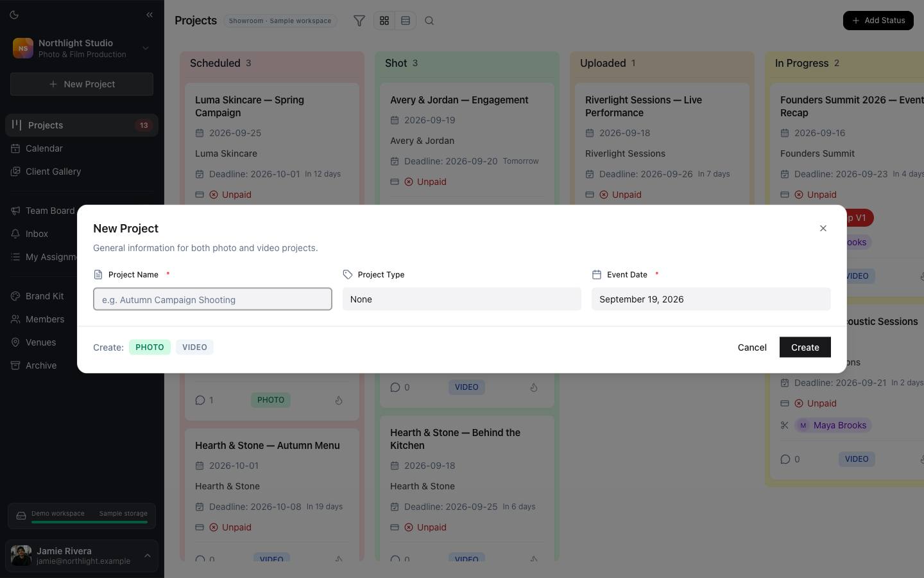Toggle dark mode moon icon
This screenshot has height=578, width=924.
14,15
